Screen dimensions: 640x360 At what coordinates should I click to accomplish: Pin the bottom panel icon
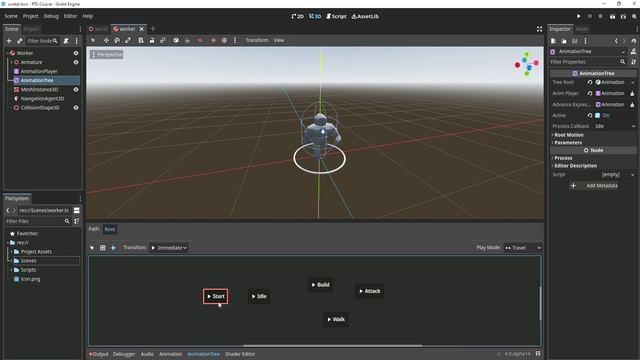click(x=538, y=354)
